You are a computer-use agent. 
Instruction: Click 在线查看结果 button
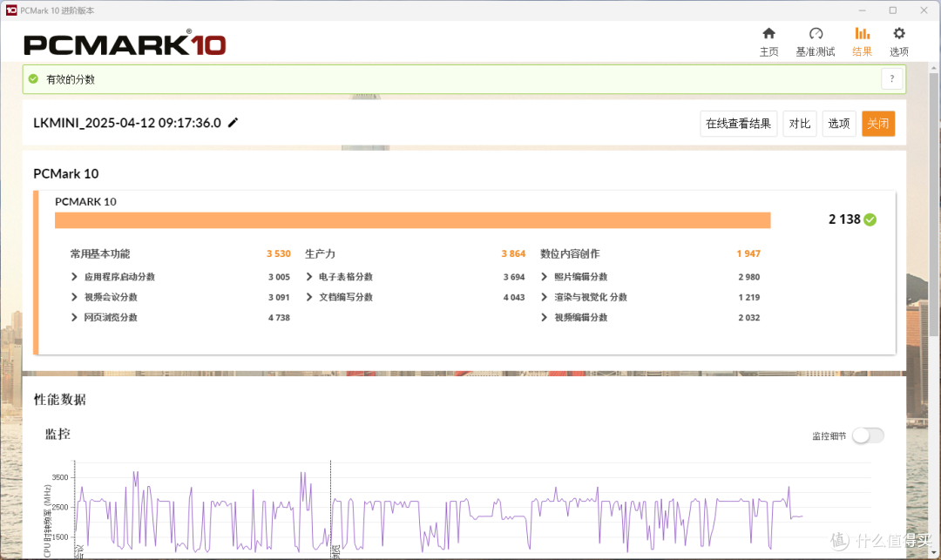pos(739,124)
